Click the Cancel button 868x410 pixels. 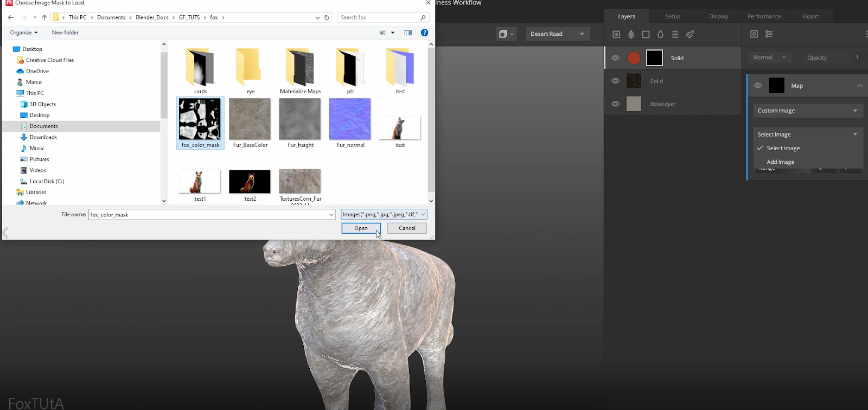407,228
